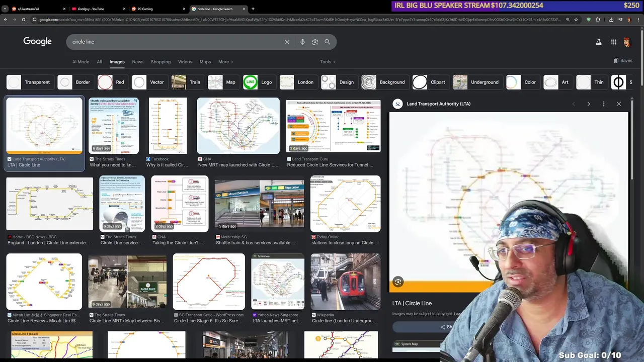Open the preview panel three-dot menu
Screen dimensions: 644x362
coord(604,104)
